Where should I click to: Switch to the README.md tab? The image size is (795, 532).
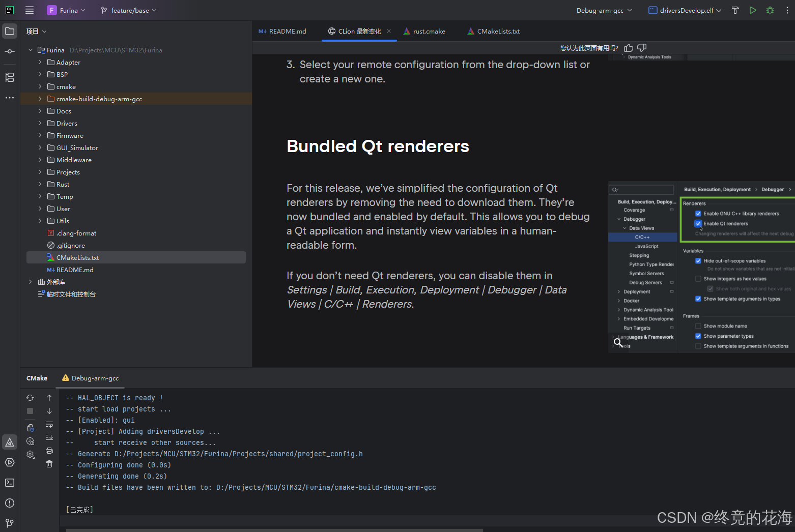(282, 32)
